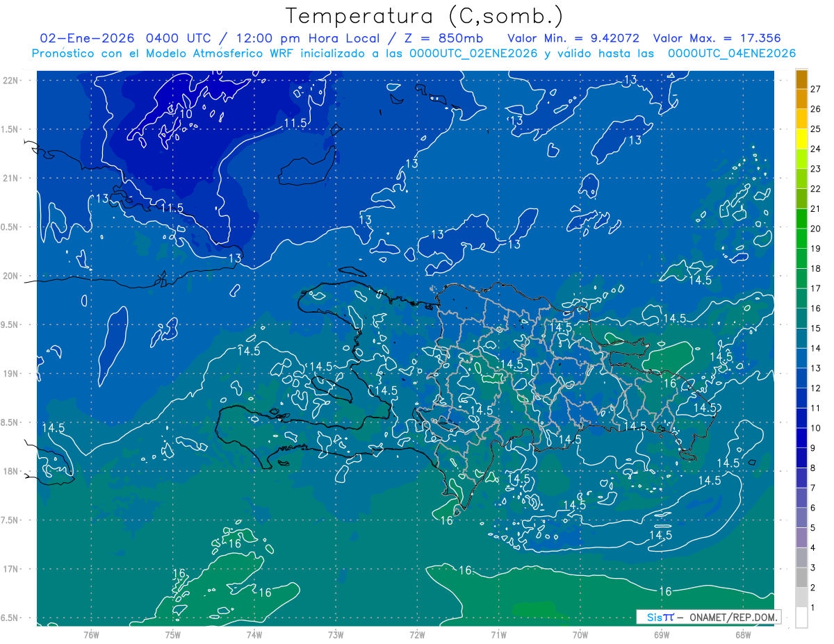Screen dimensions: 834x644
Task: Click the "19N" latitude axis label
Action: [10, 374]
